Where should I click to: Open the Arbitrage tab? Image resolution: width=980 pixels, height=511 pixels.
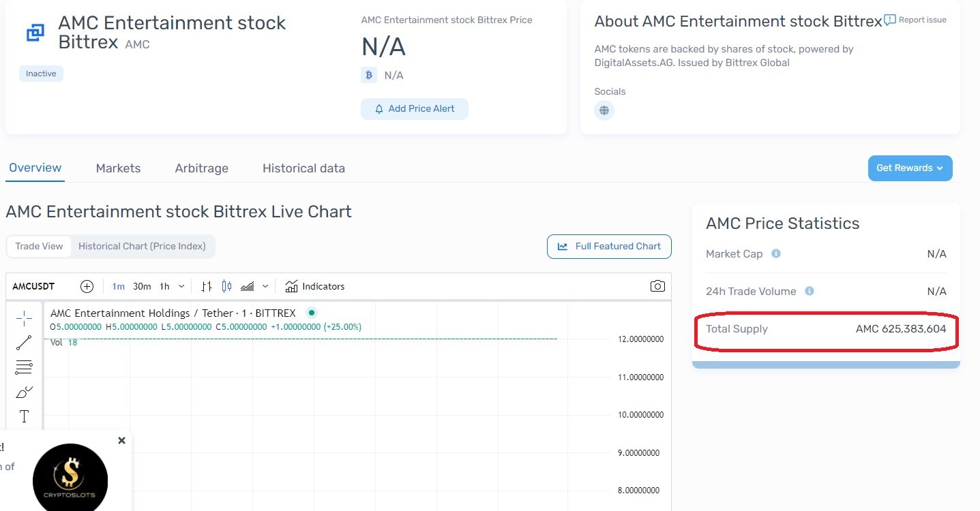202,168
